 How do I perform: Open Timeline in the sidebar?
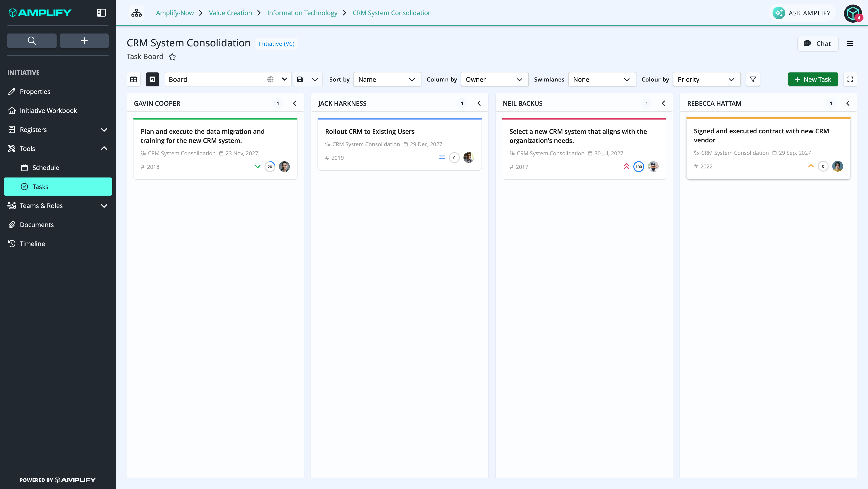pyautogui.click(x=58, y=243)
